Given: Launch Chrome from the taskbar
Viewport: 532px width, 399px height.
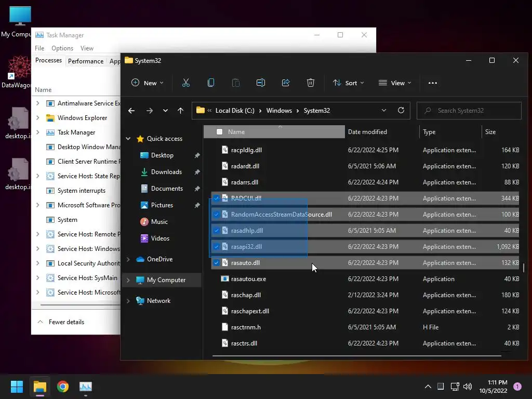Looking at the screenshot, I should coord(63,387).
